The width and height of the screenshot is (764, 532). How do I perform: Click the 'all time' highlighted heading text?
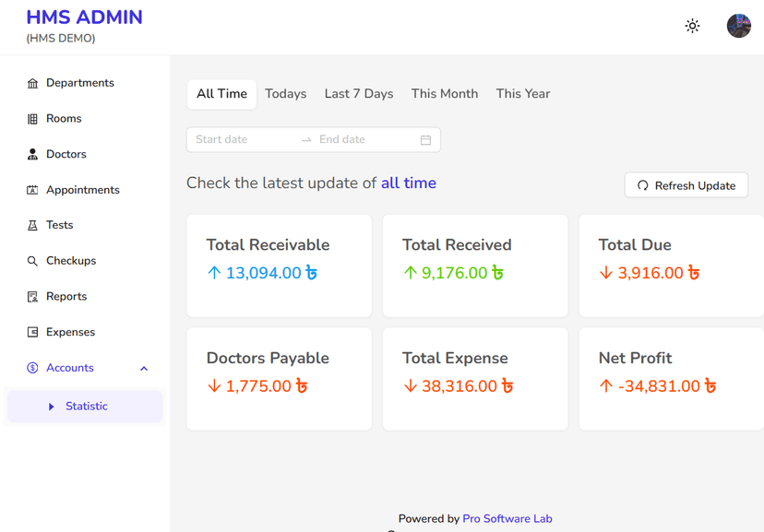point(409,183)
